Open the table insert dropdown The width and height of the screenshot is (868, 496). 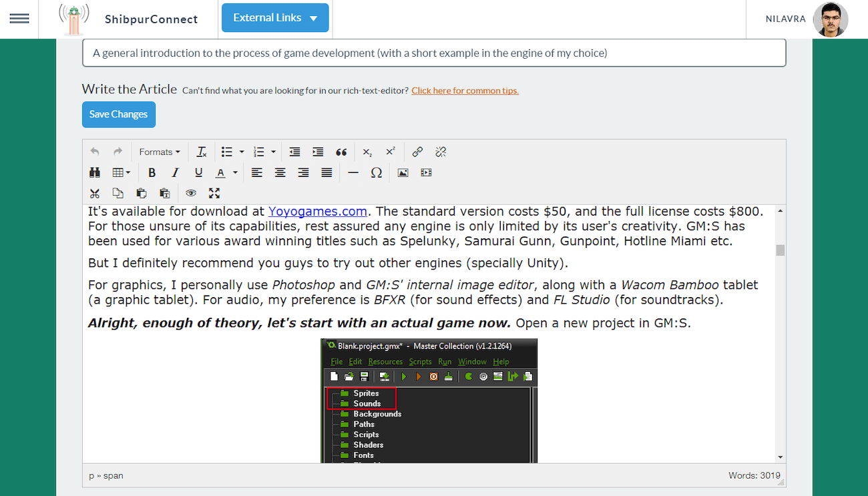tap(122, 173)
